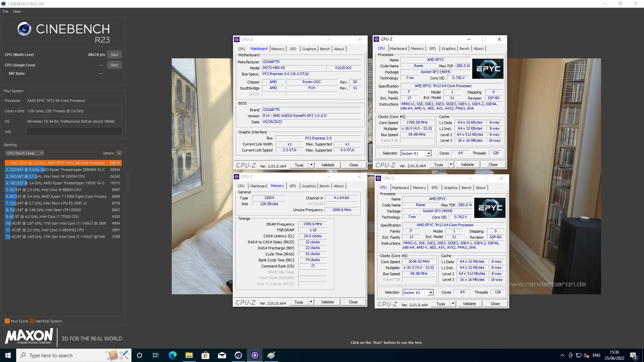644x362 pixels.
Task: Open CPU (Multi Core) ranking dropdown
Action: (25, 153)
